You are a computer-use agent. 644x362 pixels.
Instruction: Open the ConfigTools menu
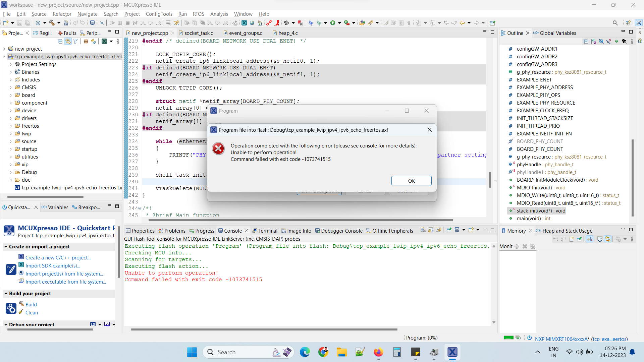click(x=159, y=14)
